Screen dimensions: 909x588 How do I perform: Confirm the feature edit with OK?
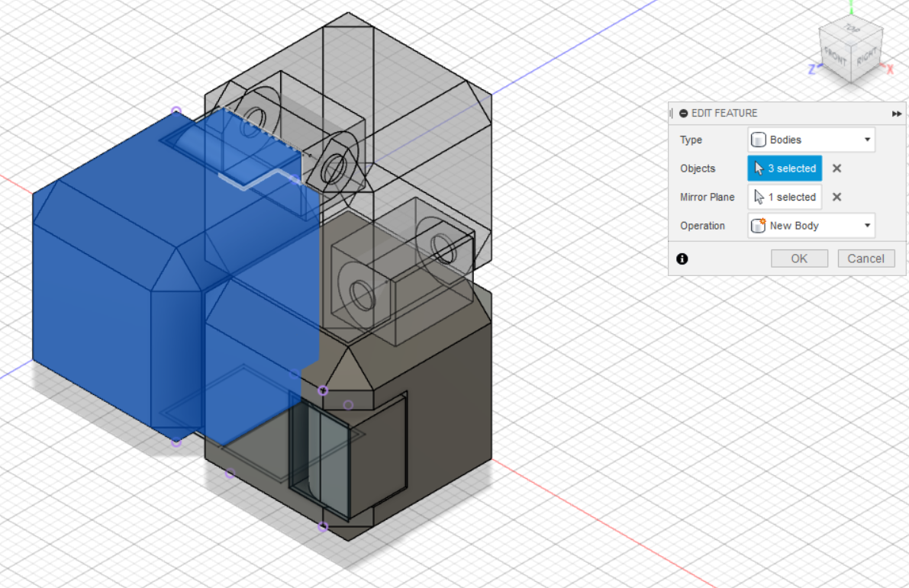(x=799, y=258)
